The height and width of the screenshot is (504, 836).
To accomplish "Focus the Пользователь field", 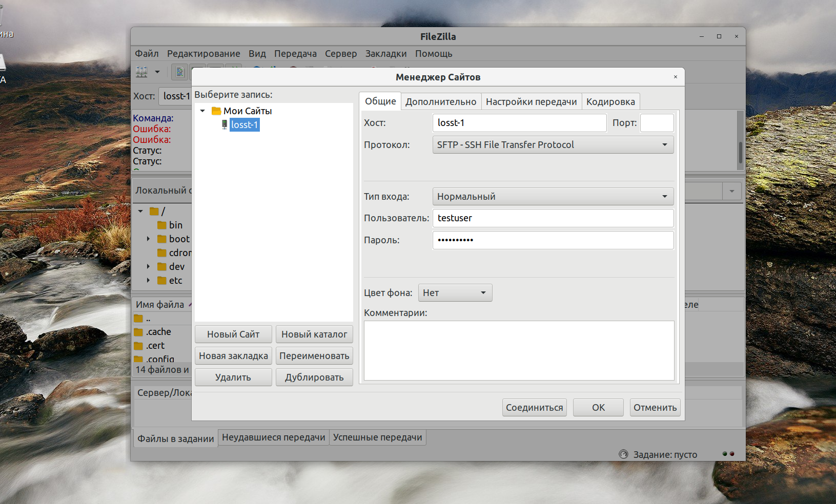I will pyautogui.click(x=553, y=218).
